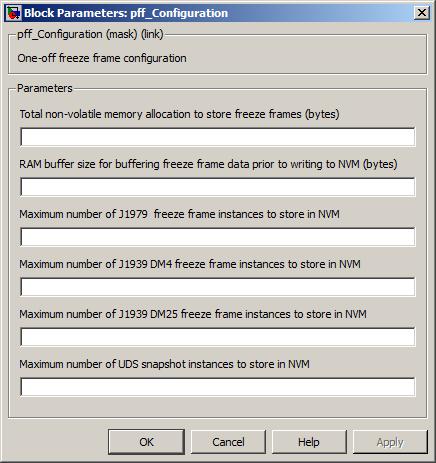
Task: Click the 'Maximum number of UDS snapshot' label
Action: 164,364
